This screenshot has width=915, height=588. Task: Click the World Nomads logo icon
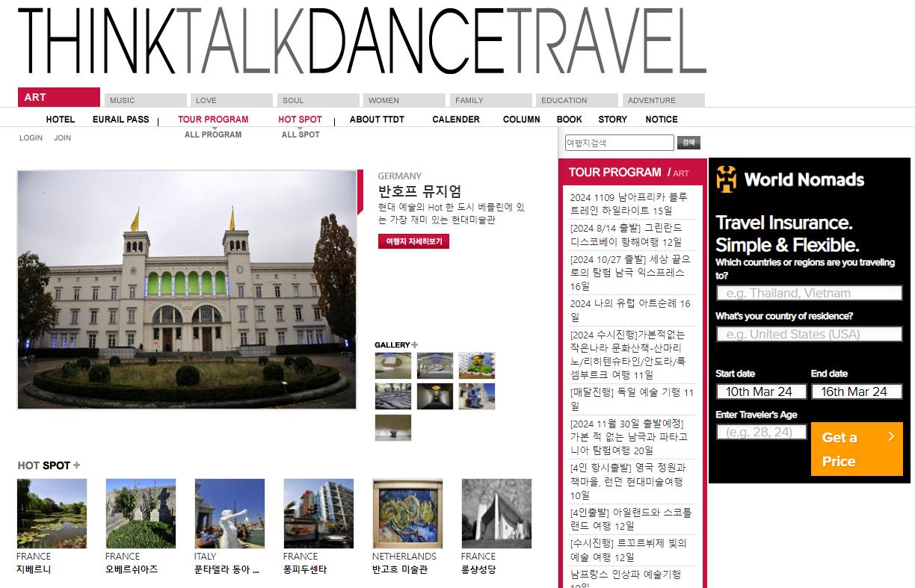pyautogui.click(x=726, y=179)
